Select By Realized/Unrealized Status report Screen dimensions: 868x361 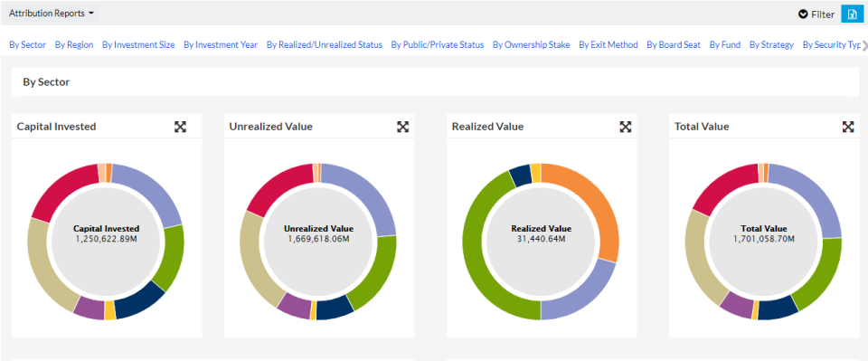coord(325,45)
